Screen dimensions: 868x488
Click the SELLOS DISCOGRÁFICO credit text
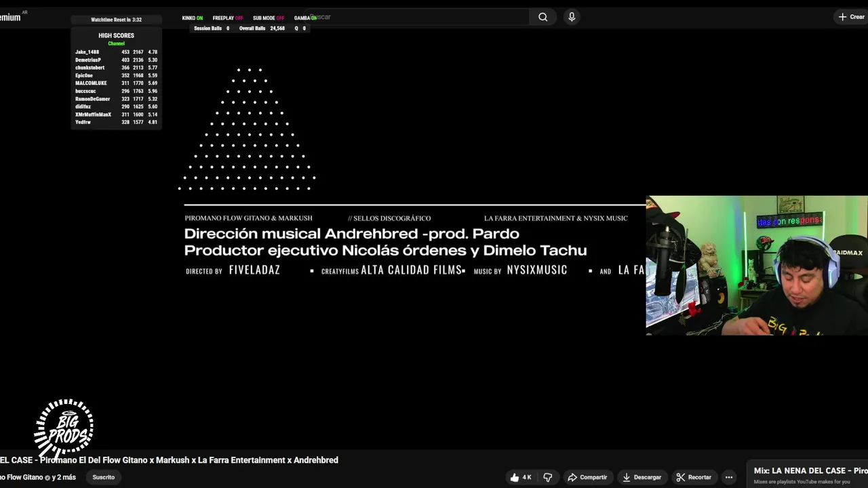point(389,218)
